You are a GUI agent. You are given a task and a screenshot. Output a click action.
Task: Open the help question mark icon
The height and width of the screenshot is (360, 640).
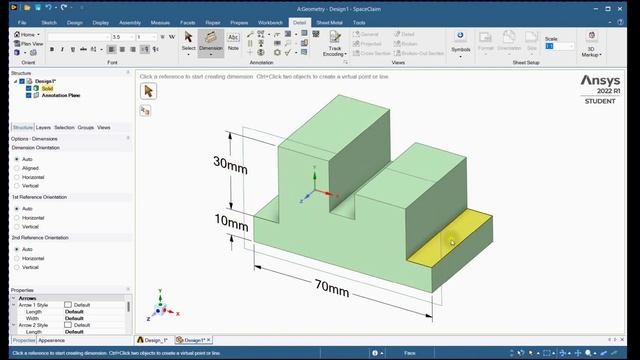coord(620,22)
